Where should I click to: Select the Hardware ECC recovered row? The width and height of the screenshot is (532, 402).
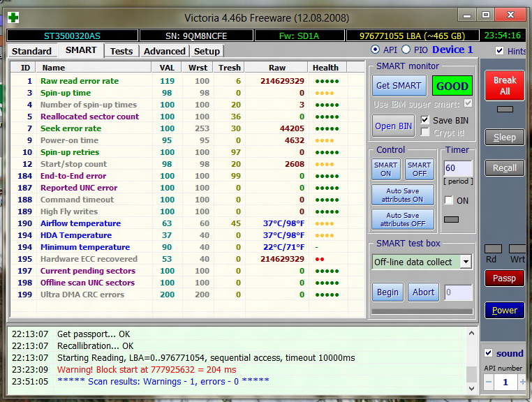tap(188, 259)
